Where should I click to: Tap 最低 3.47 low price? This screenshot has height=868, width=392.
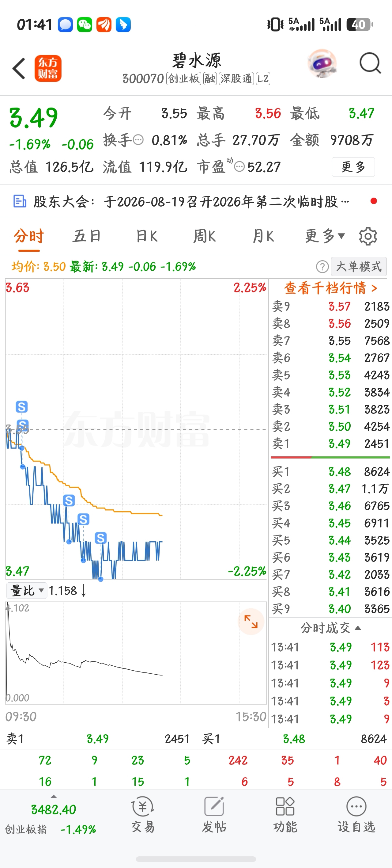(332, 113)
